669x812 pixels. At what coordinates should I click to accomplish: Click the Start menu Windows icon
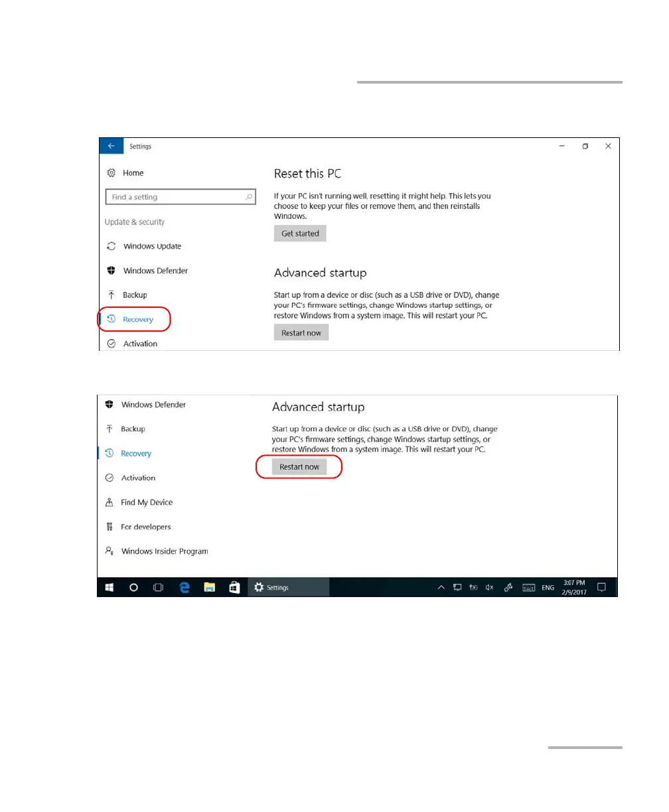pyautogui.click(x=110, y=587)
